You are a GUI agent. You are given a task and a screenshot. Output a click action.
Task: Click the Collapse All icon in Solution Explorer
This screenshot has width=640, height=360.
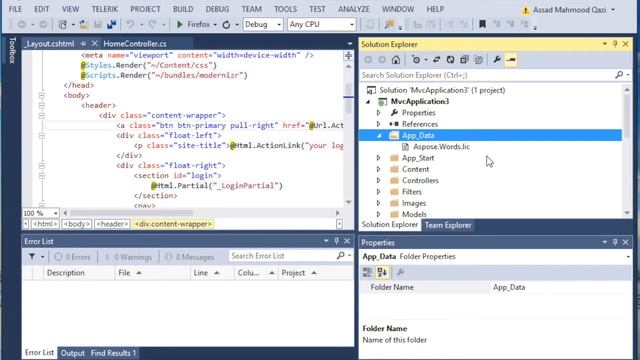[464, 60]
